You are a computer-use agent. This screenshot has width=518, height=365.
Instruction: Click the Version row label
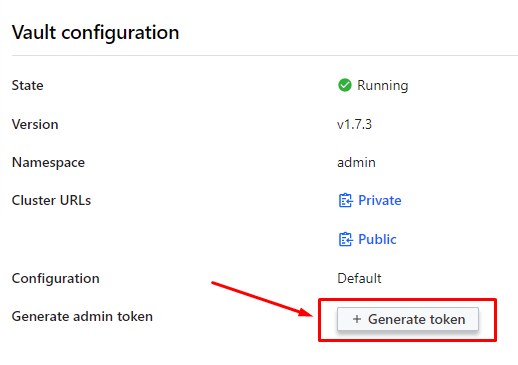[35, 124]
